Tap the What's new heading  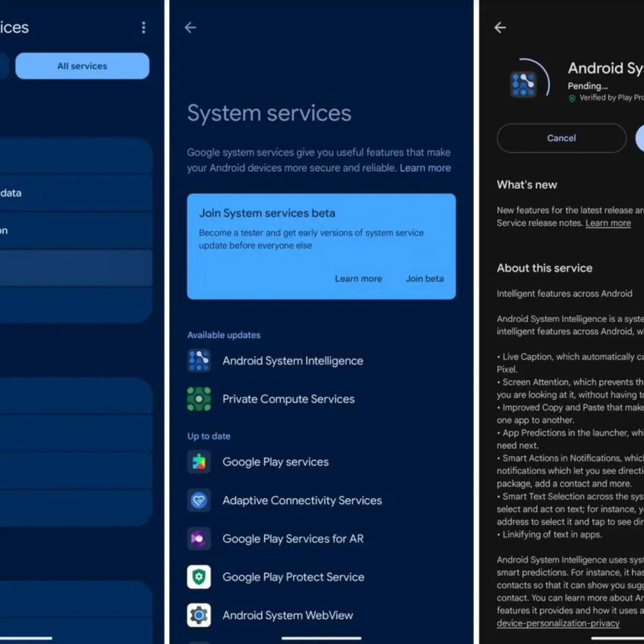click(x=527, y=185)
